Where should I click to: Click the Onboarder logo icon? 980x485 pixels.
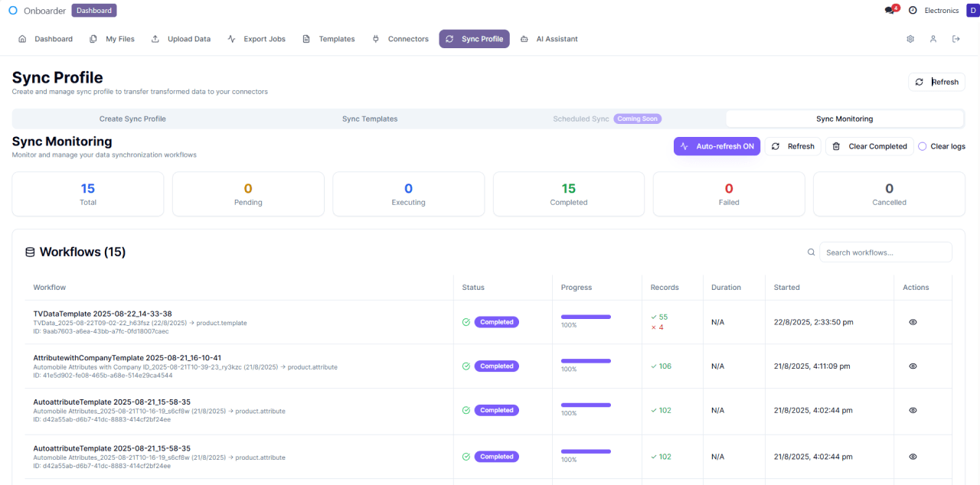[x=13, y=11]
